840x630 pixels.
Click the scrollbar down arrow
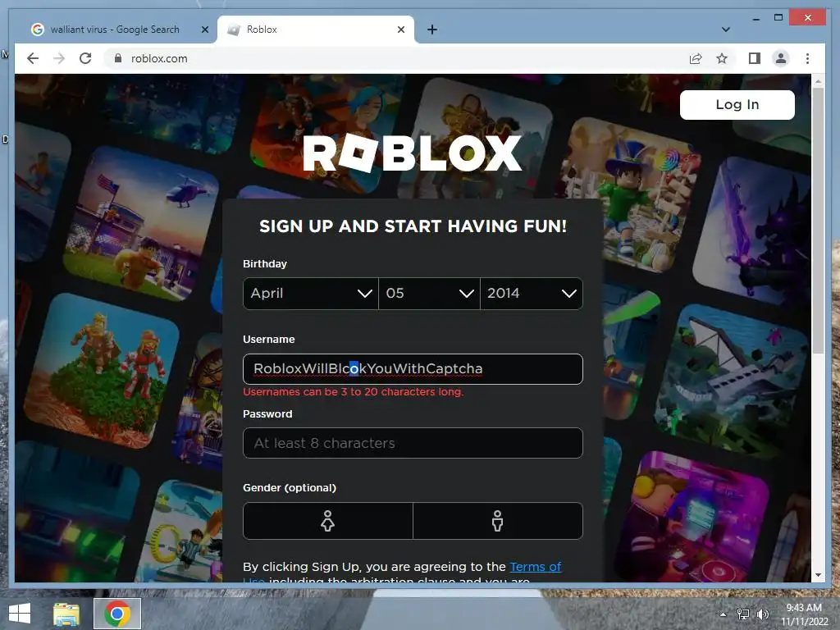tap(818, 575)
